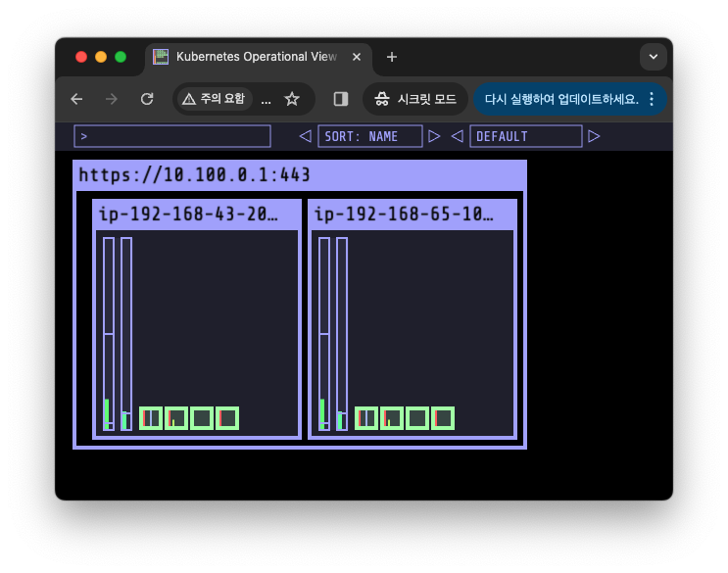
Task: Reload the Kubernetes Operational View page
Action: (147, 99)
